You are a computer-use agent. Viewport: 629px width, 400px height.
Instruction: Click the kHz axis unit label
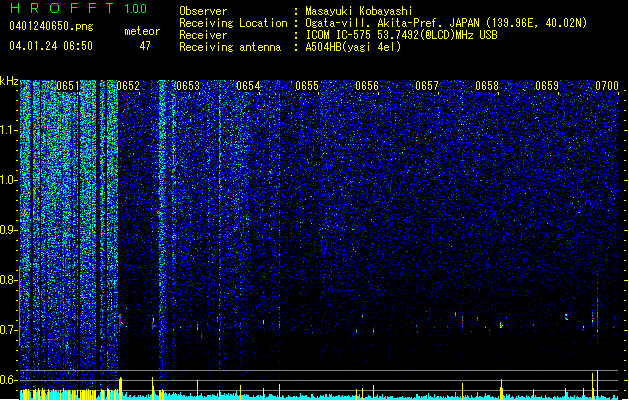pyautogui.click(x=9, y=81)
